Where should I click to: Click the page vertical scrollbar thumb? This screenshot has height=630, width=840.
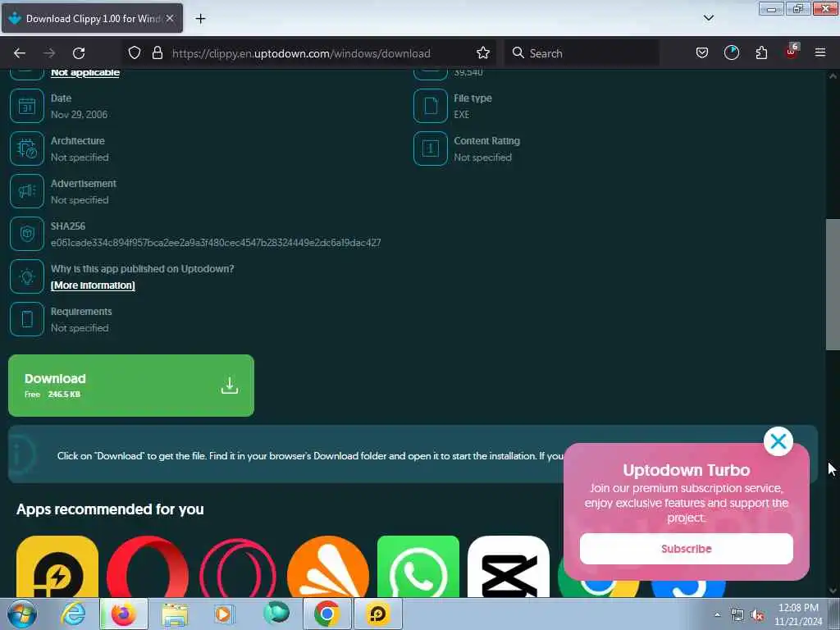click(x=833, y=285)
